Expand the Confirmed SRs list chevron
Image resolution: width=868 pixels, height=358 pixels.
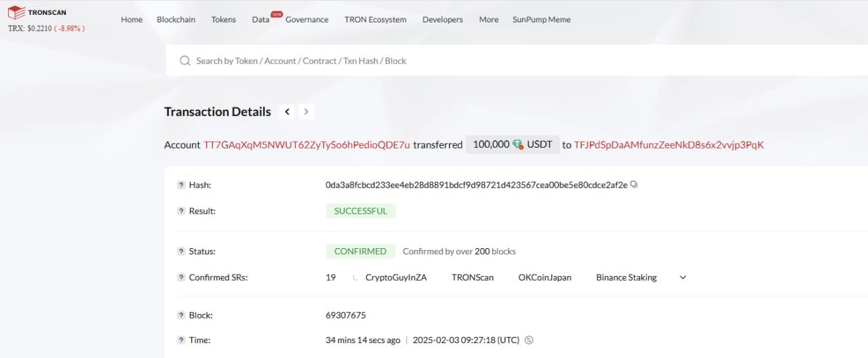(683, 277)
